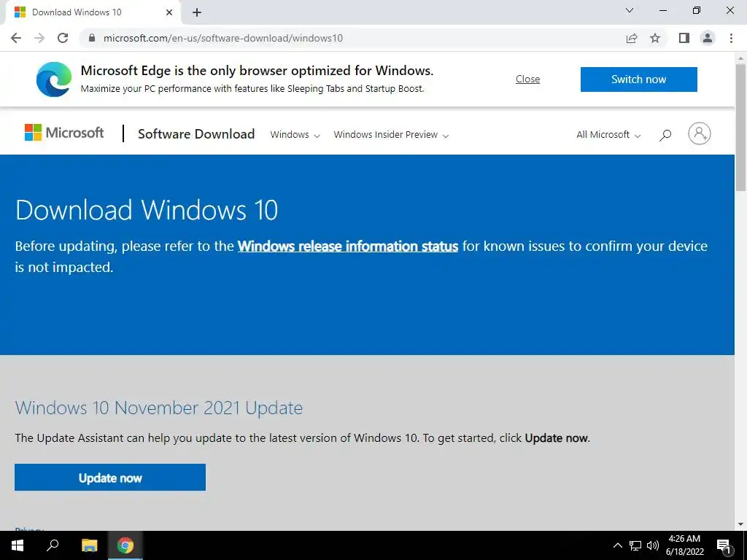The image size is (747, 560).
Task: Open Windows release information status link
Action: pos(348,246)
